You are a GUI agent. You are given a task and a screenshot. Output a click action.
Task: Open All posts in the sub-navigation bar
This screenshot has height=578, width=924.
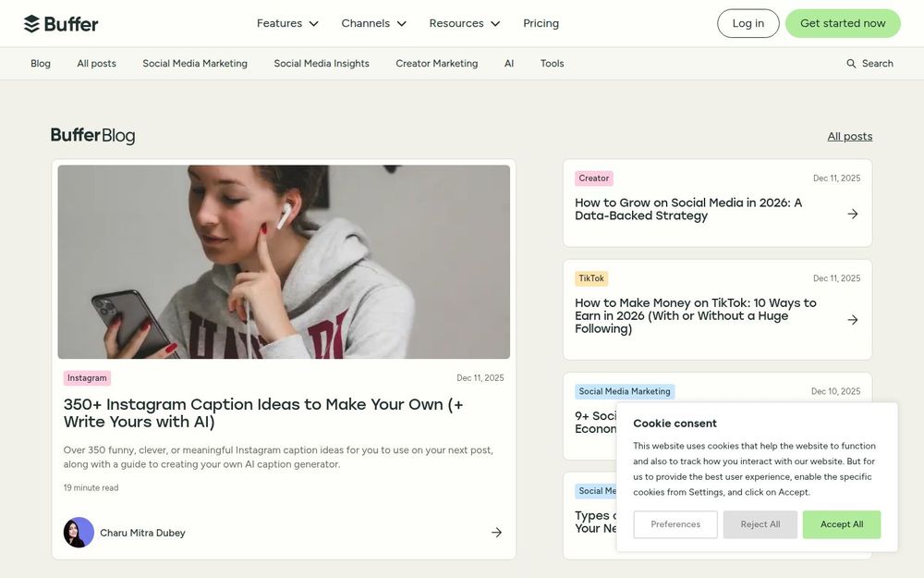click(x=97, y=64)
